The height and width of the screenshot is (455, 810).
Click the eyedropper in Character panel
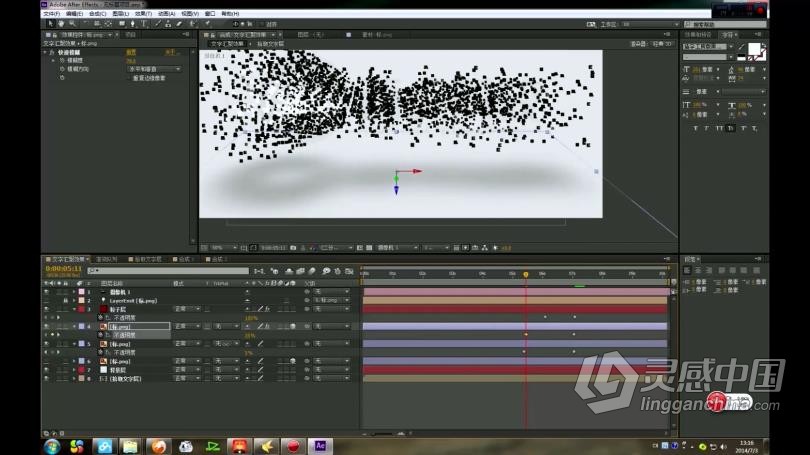(x=741, y=47)
